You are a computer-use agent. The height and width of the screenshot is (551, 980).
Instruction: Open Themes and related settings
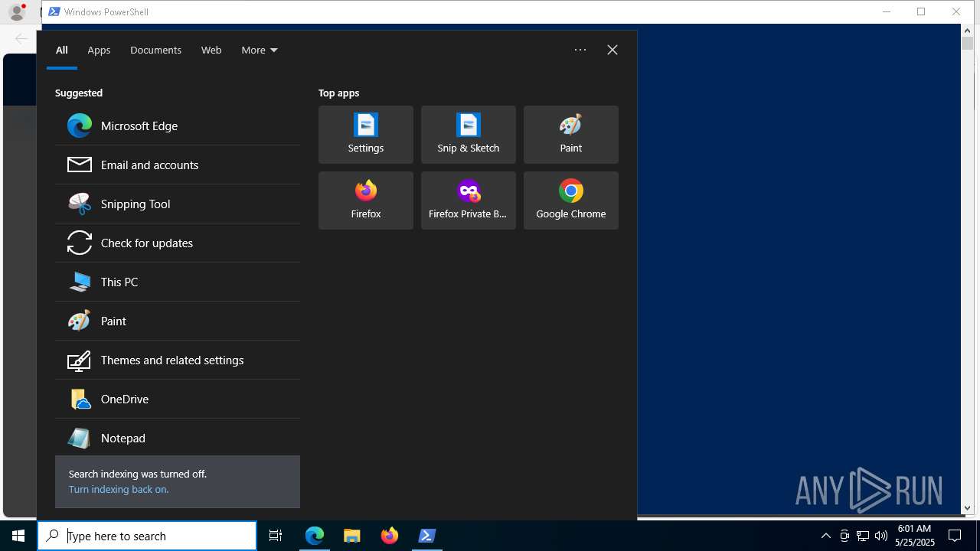point(178,360)
